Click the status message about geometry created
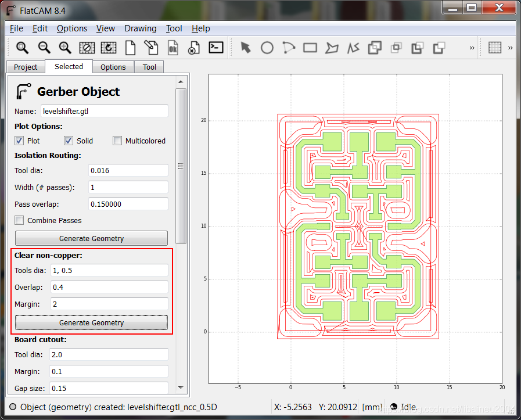This screenshot has height=420, width=521. 118,407
